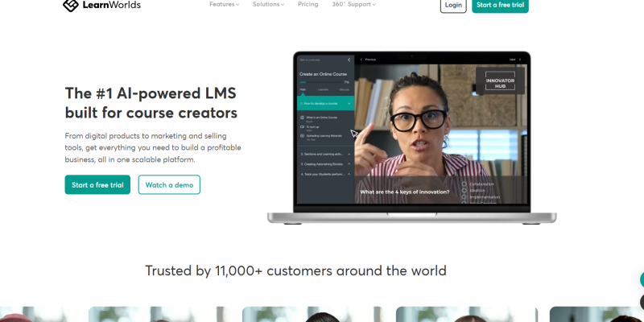The width and height of the screenshot is (644, 322).
Task: Expand section 2 Sections and Learning activities
Action: tap(325, 154)
